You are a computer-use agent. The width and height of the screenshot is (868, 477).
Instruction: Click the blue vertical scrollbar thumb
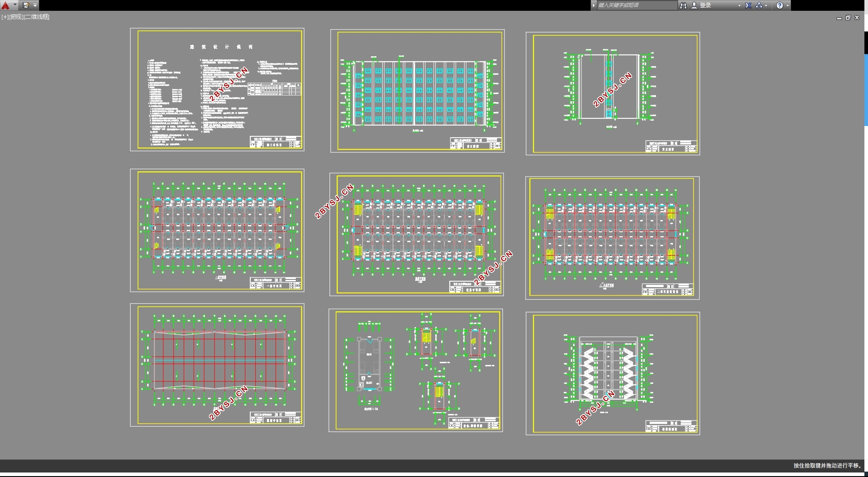[x=866, y=90]
